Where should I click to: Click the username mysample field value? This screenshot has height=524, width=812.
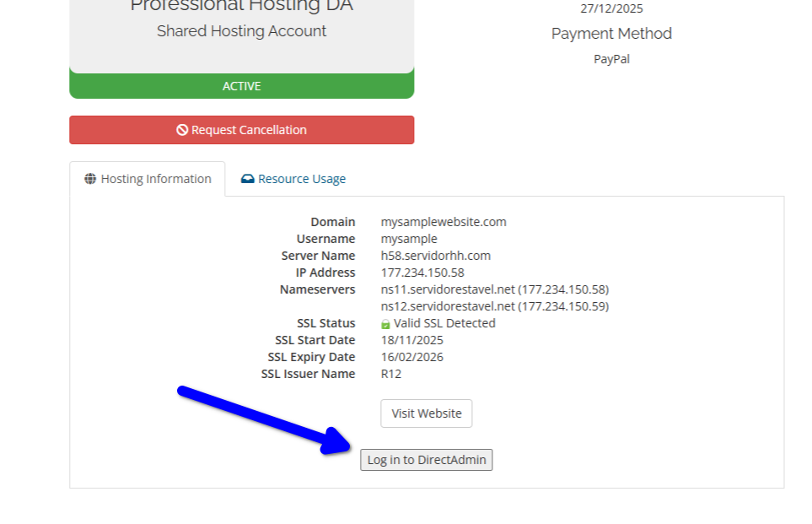407,238
